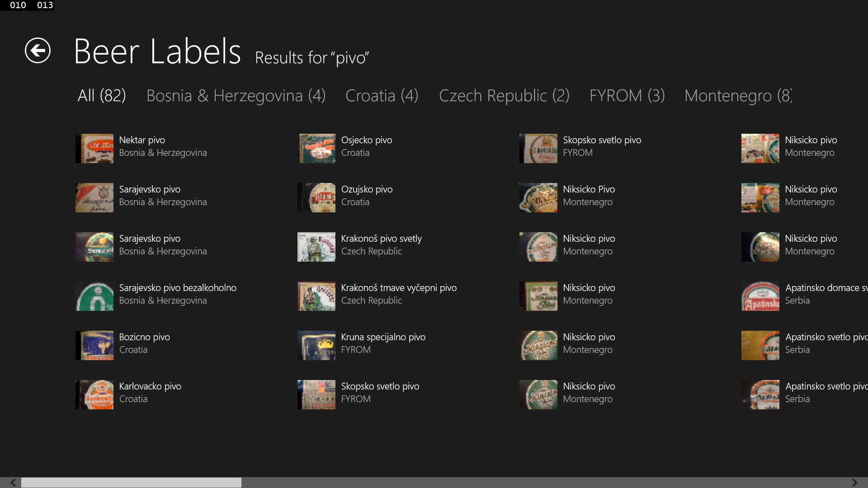Click scrollbar right arrow
The image size is (868, 488).
coord(854,483)
